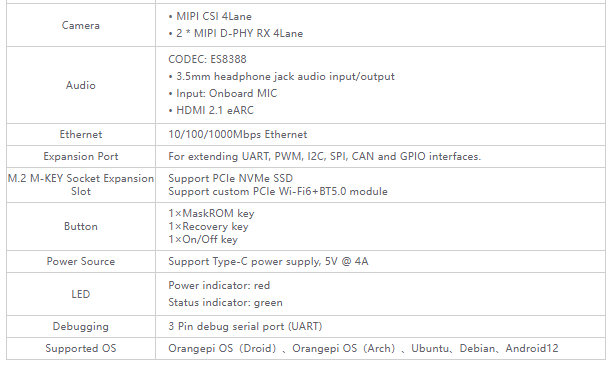Click the Input: Onboard MIC entry
This screenshot has width=611, height=365.
pos(223,93)
